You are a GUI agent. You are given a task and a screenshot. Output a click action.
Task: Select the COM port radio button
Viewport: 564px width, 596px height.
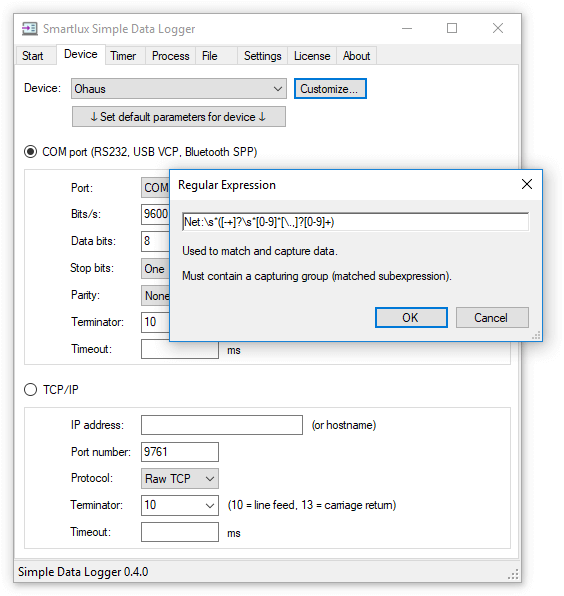[30, 152]
